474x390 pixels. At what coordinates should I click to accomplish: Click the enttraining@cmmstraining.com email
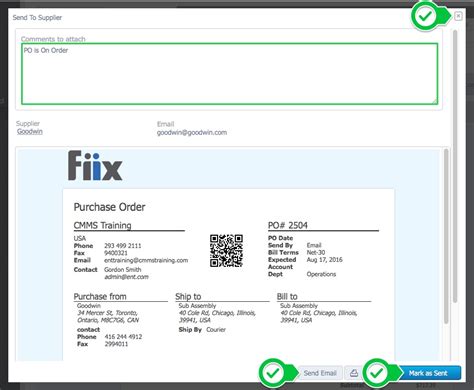point(146,260)
